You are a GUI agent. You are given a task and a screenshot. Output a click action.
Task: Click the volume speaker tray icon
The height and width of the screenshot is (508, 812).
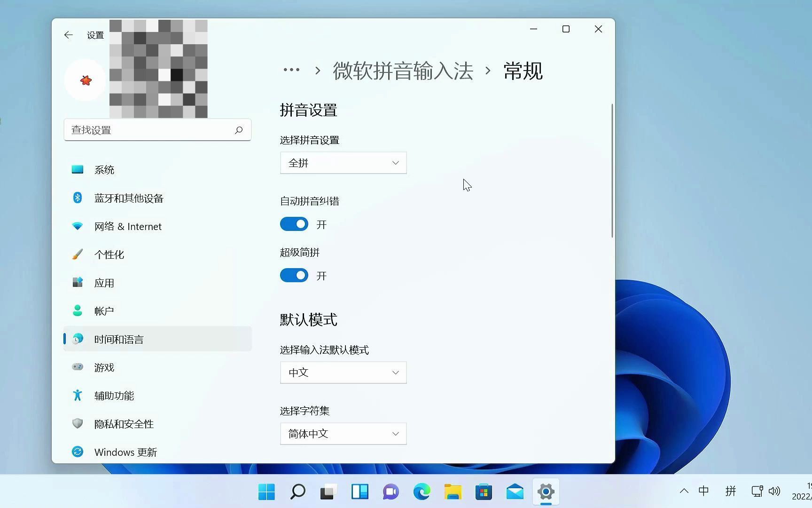(774, 491)
